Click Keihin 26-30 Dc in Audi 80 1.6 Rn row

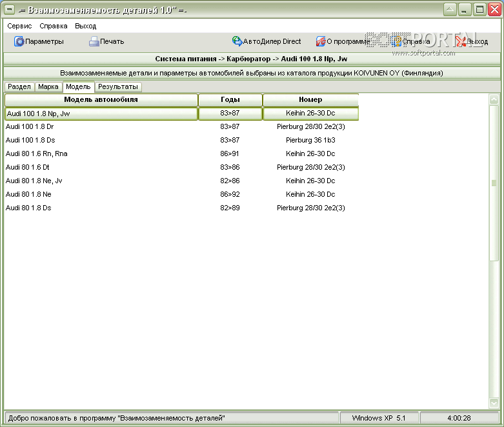[x=310, y=154]
